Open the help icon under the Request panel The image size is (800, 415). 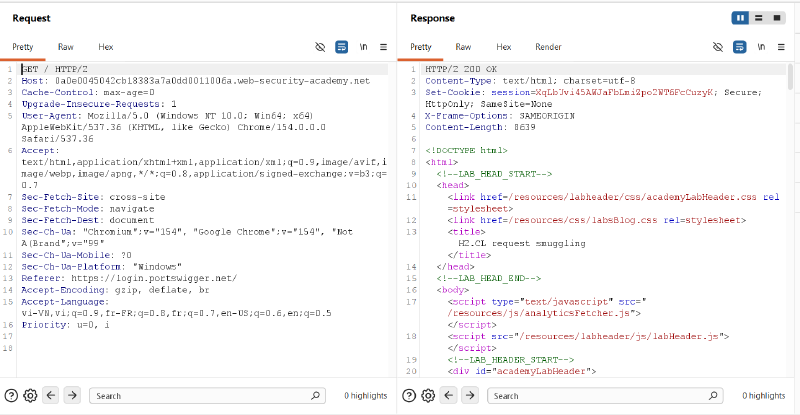[11, 396]
